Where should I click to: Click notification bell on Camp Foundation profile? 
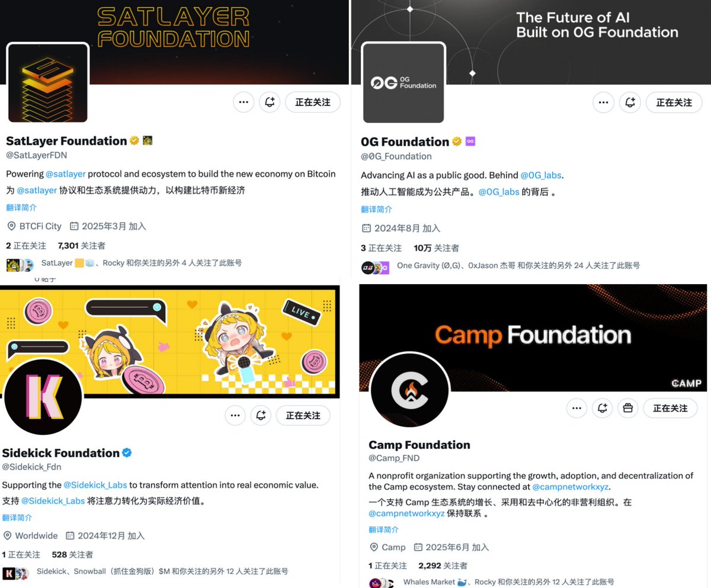coord(603,408)
